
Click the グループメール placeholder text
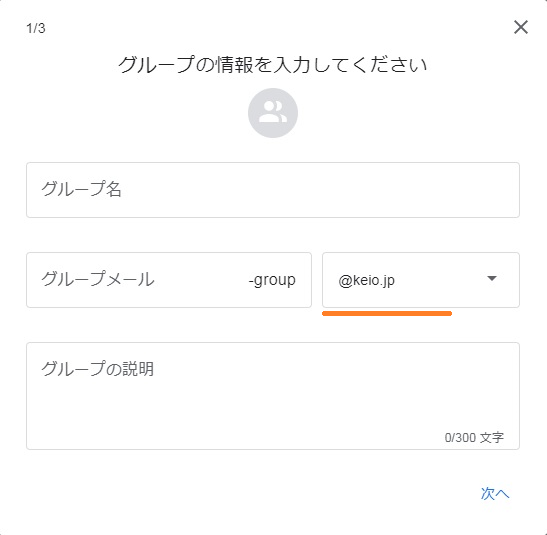[x=98, y=279]
